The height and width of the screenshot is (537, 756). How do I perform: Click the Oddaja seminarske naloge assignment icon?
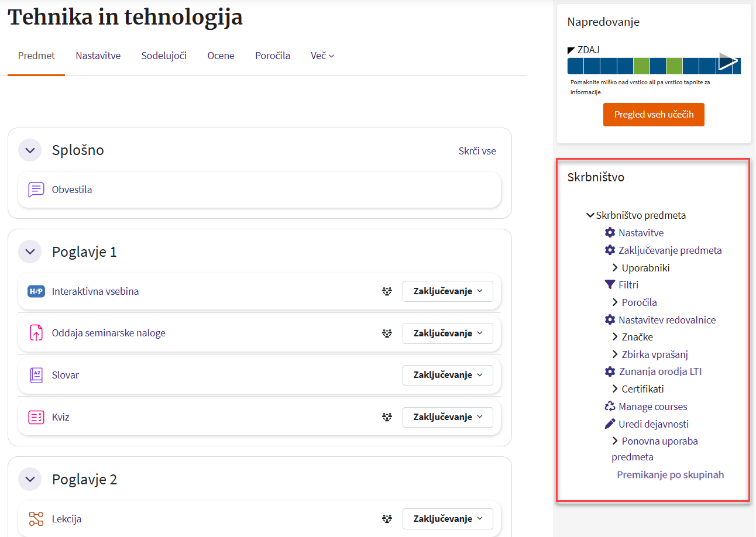(x=36, y=333)
